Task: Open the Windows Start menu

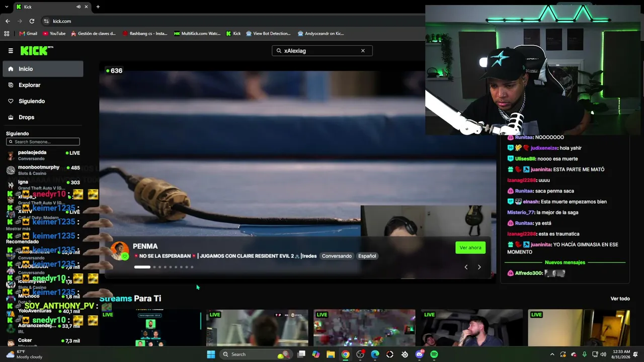Action: [x=211, y=354]
